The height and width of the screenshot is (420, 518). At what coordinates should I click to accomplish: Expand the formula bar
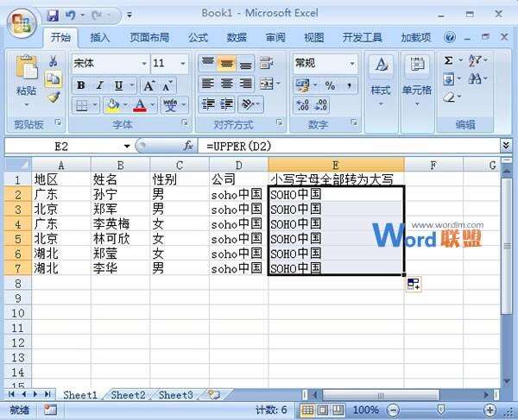[x=506, y=145]
